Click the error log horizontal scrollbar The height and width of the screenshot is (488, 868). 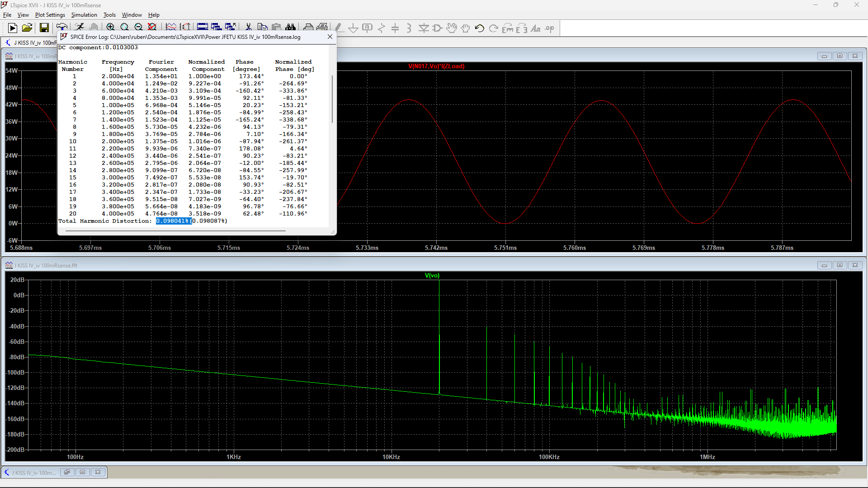click(175, 231)
